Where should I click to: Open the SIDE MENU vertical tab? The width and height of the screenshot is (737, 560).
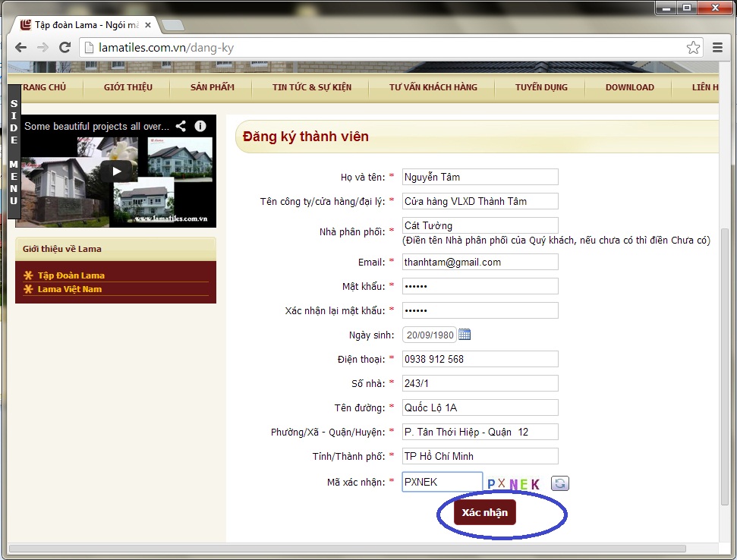tap(14, 152)
